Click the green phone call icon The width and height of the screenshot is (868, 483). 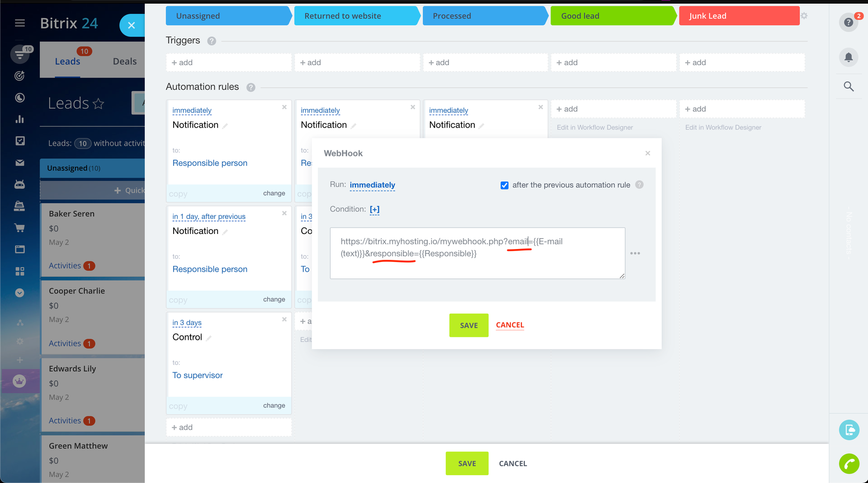coord(849,463)
